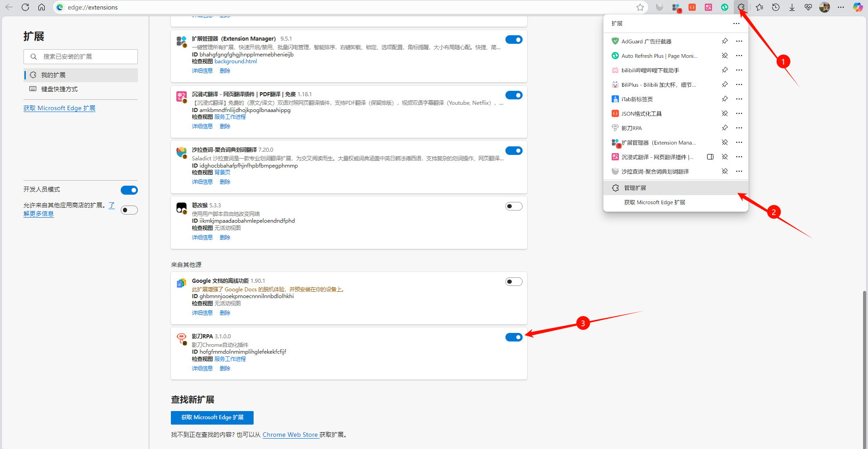Open the Downloads toolbar icon
Image resolution: width=868 pixels, height=449 pixels.
pyautogui.click(x=792, y=7)
